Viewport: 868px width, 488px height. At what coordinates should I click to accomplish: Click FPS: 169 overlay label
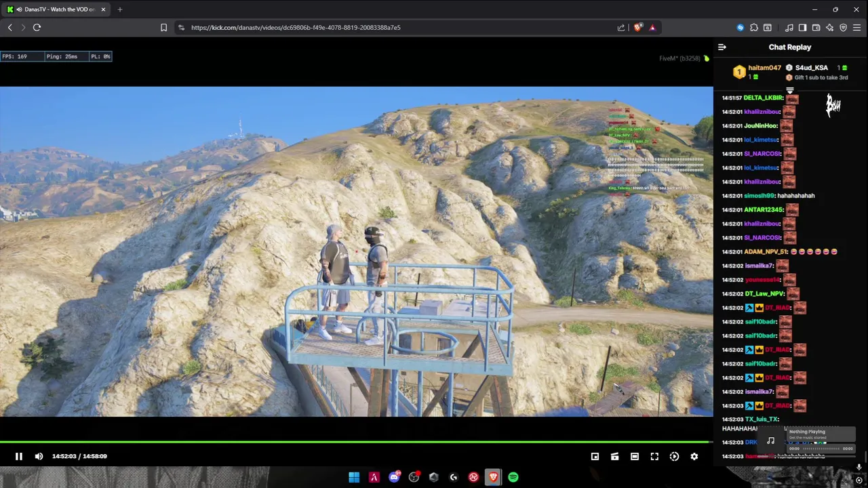[14, 56]
